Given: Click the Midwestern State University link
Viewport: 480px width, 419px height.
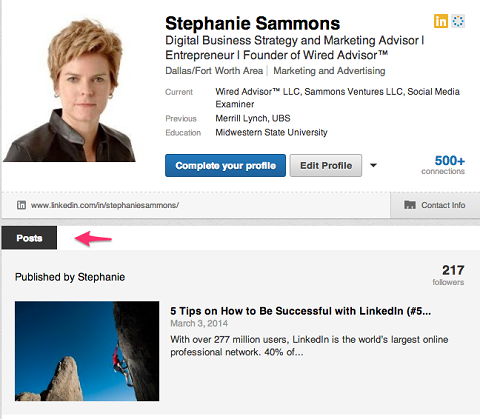Looking at the screenshot, I should click(x=271, y=132).
